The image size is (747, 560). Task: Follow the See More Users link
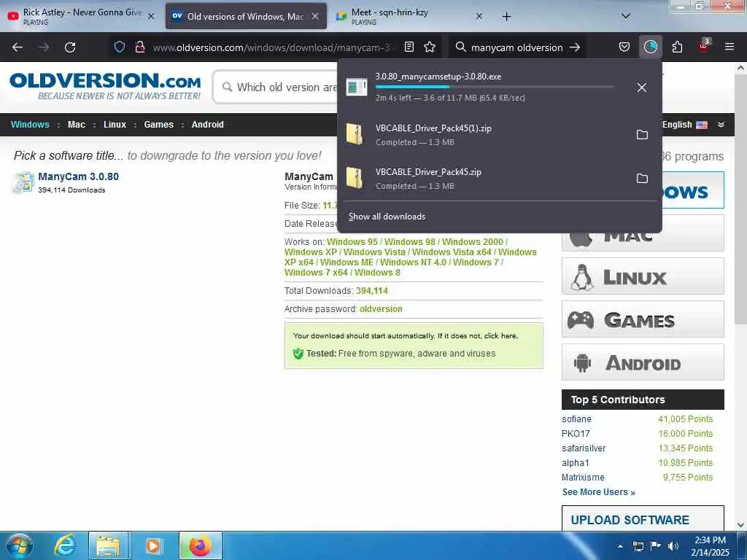click(599, 492)
